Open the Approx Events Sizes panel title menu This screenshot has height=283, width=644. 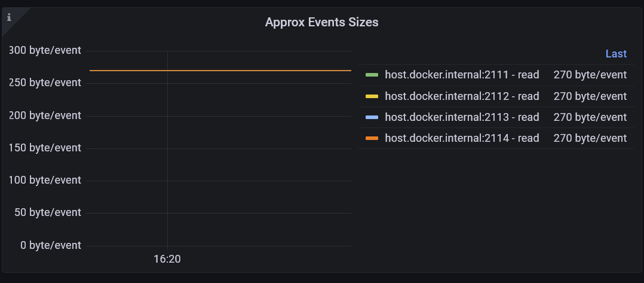pos(321,23)
